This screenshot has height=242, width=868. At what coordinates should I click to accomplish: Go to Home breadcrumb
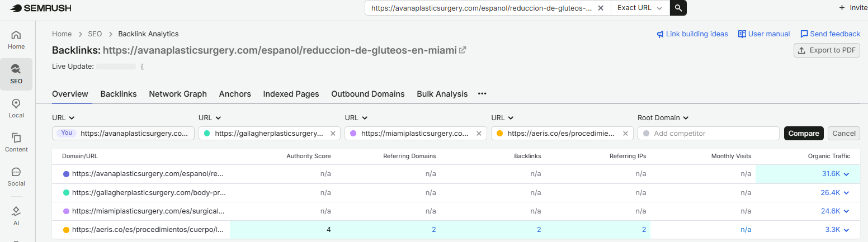[x=62, y=34]
